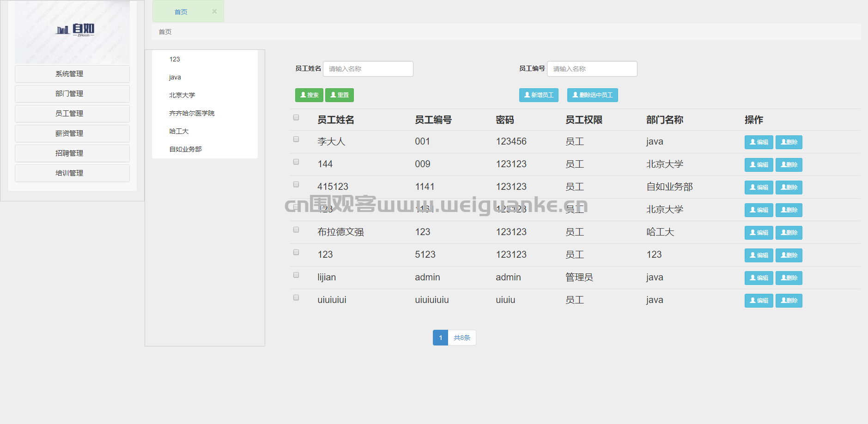Click password cell 123456
The width and height of the screenshot is (868, 424).
(511, 141)
